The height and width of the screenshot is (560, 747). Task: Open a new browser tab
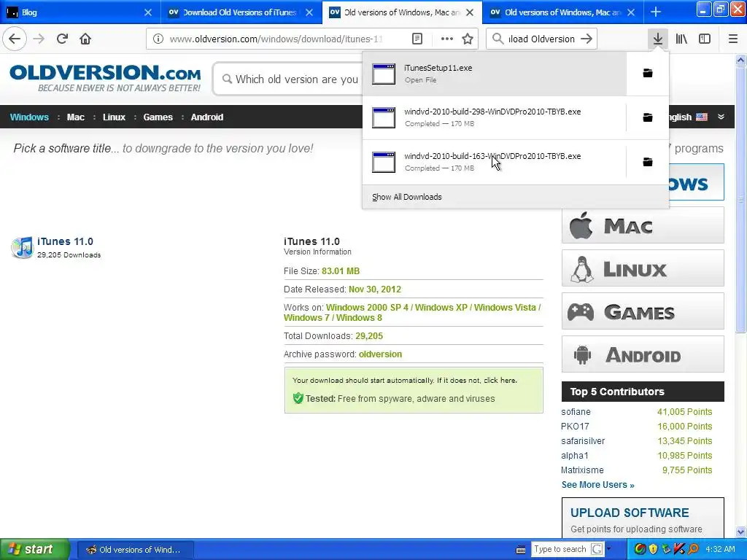click(656, 12)
